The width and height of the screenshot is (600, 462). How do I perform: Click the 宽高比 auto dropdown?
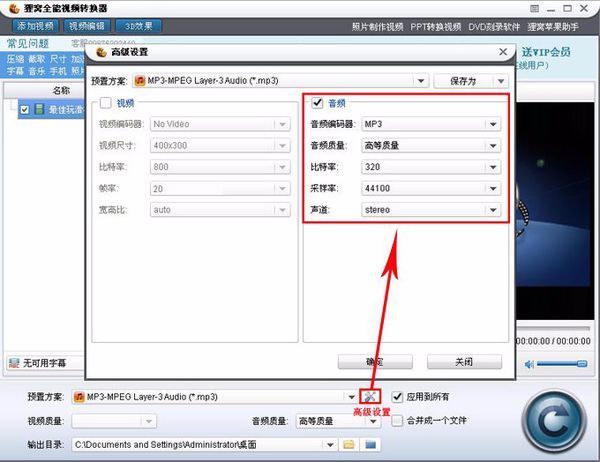(x=220, y=210)
